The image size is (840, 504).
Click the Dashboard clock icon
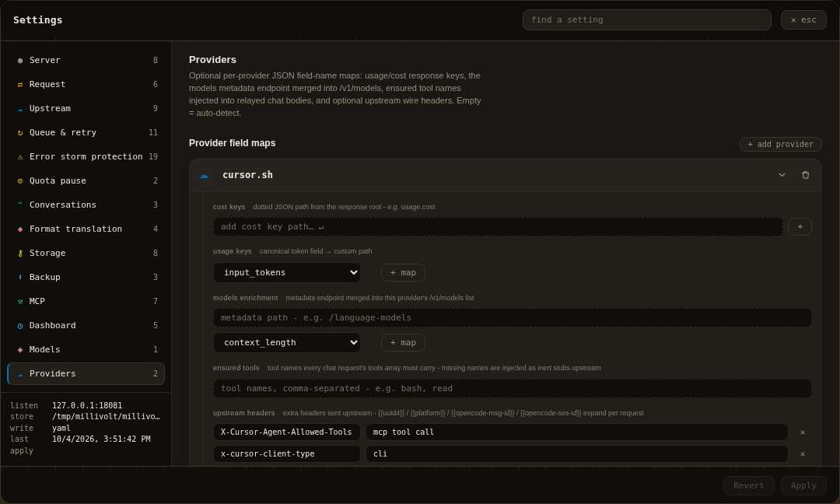point(19,326)
